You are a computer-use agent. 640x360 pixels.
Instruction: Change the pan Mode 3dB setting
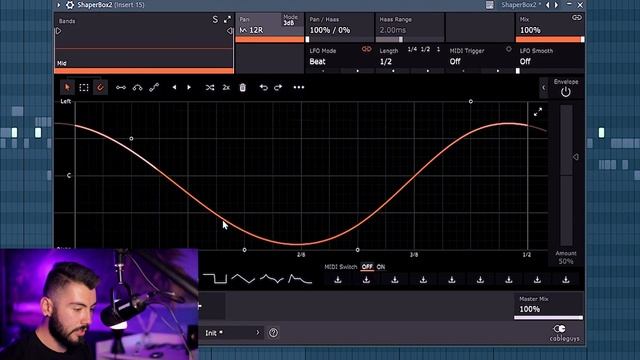291,20
